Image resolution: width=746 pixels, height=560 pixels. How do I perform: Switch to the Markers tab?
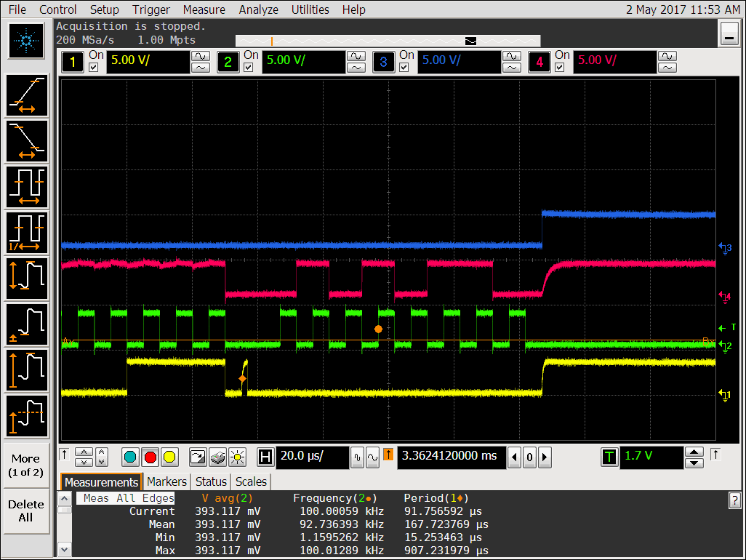coord(167,481)
